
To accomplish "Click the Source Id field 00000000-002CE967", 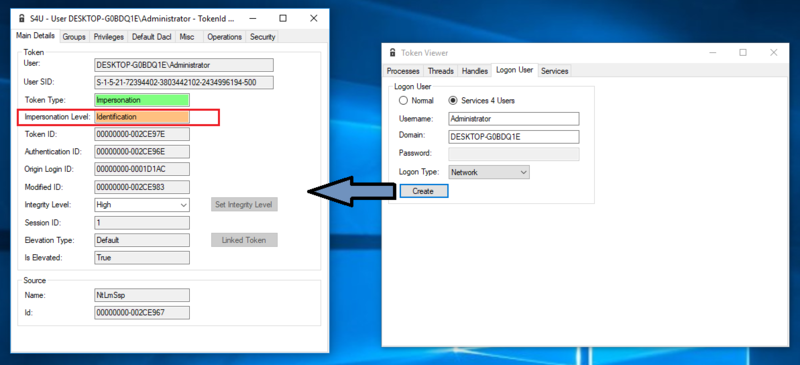I will point(142,312).
